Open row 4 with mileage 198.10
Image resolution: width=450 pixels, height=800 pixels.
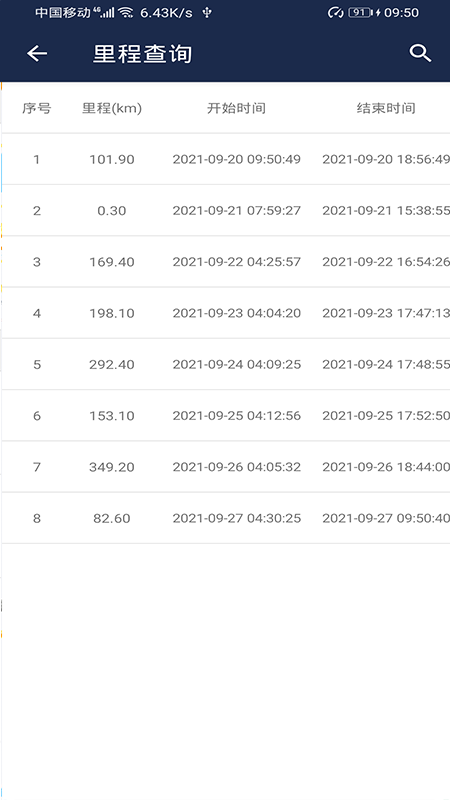click(x=226, y=313)
